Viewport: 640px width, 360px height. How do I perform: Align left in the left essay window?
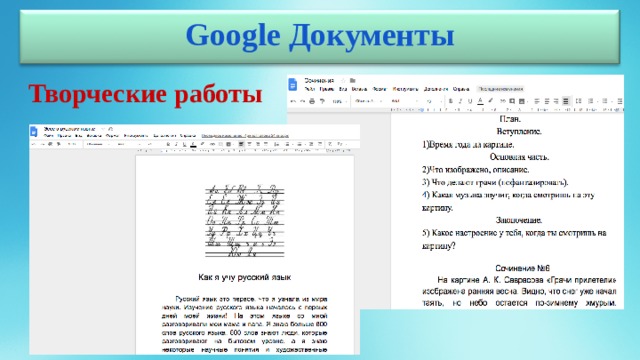click(241, 144)
